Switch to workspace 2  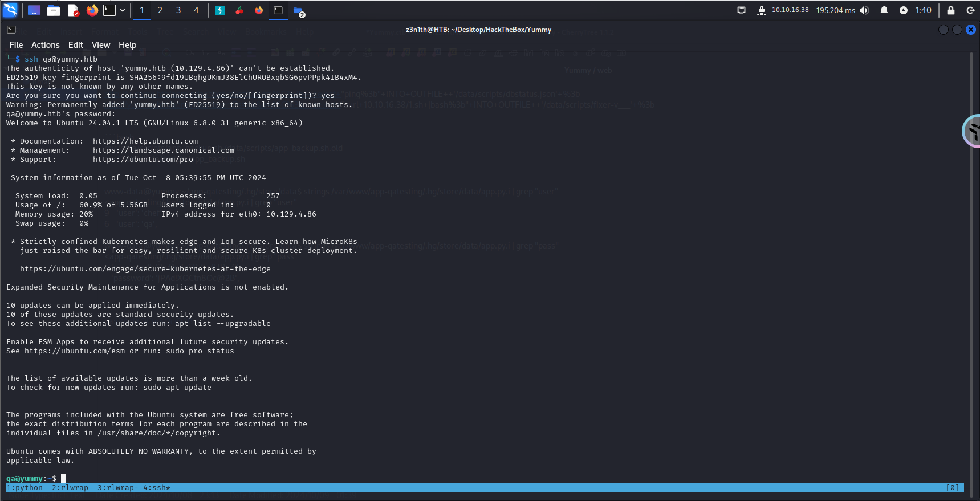click(160, 10)
